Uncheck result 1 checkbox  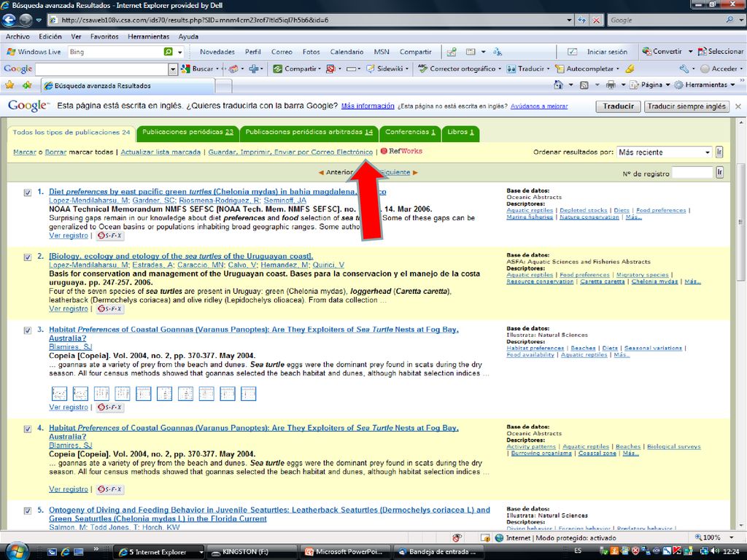tap(28, 192)
